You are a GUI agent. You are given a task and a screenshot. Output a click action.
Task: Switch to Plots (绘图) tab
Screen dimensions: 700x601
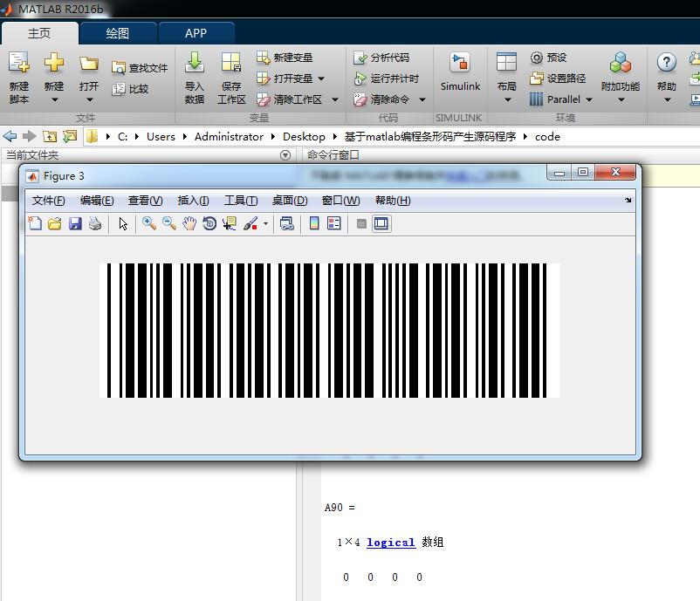click(118, 33)
